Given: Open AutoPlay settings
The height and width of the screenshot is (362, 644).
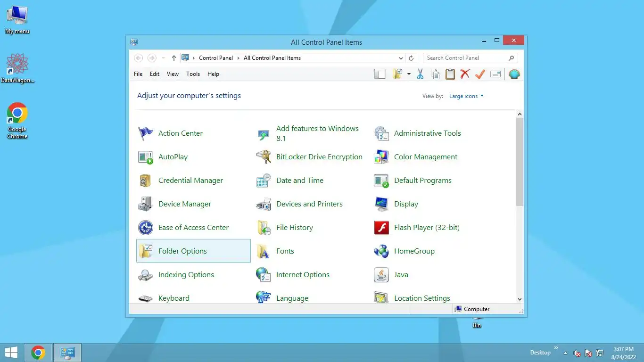Looking at the screenshot, I should [163, 157].
